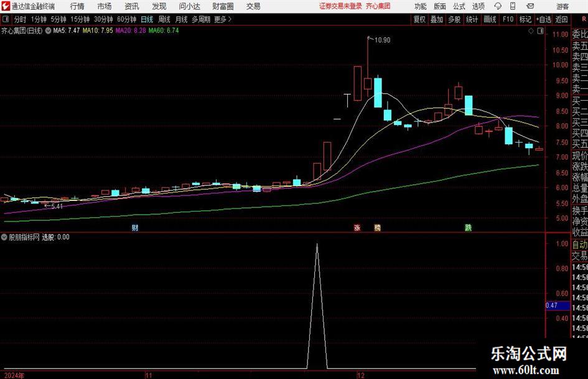Screen dimensions: 588x379
Task: Open the 交易 menu
Action: pyautogui.click(x=253, y=6)
